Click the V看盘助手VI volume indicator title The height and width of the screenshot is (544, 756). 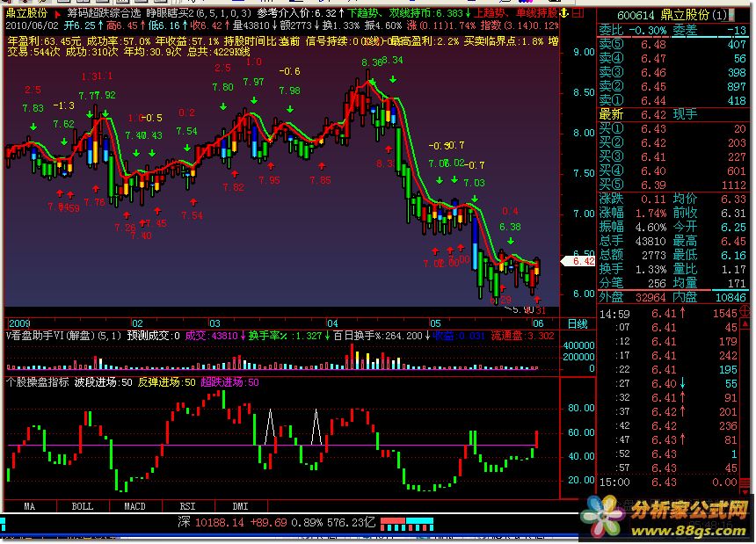point(48,335)
